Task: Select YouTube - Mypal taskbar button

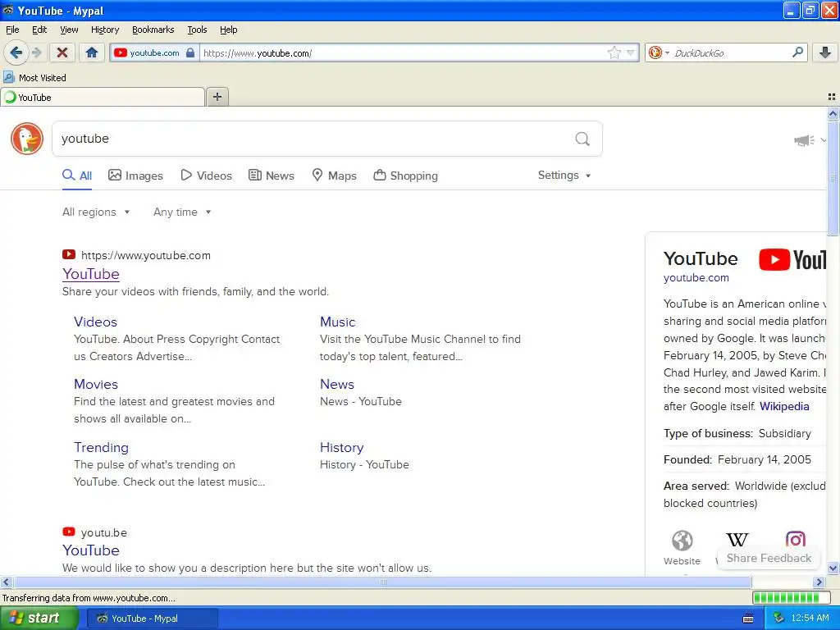Action: point(152,619)
